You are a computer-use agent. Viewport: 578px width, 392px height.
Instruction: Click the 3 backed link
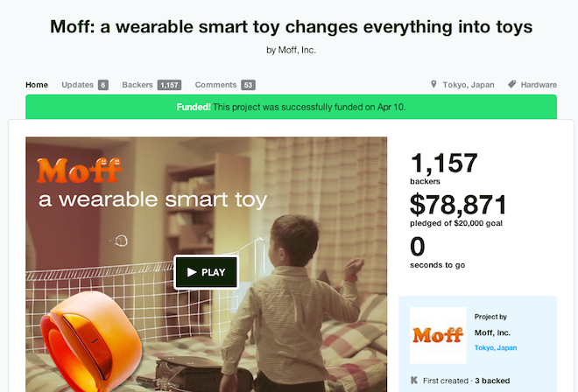pos(492,381)
